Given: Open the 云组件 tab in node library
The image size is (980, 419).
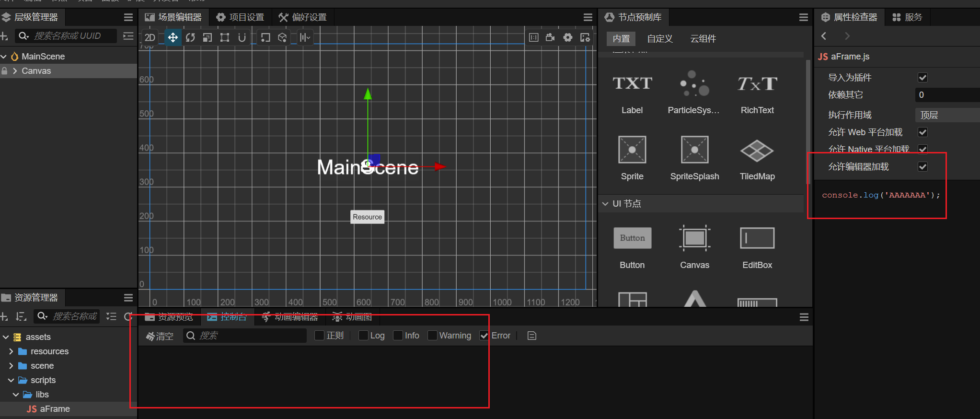Looking at the screenshot, I should [x=703, y=39].
